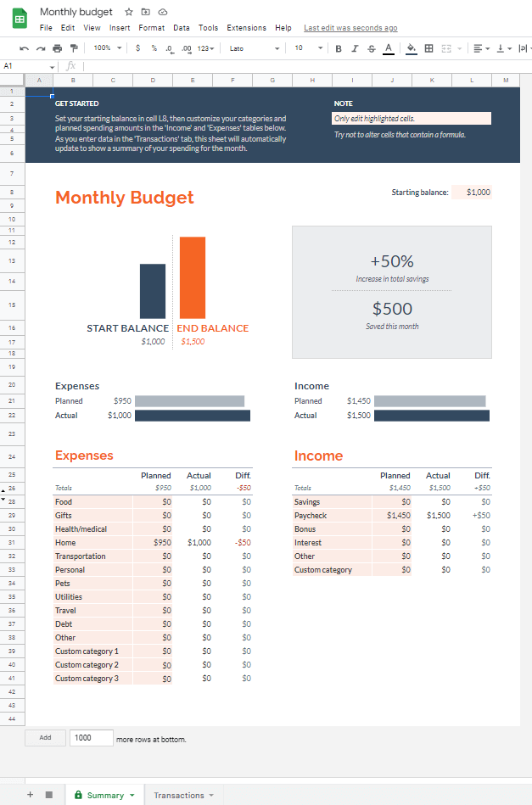Apply italic formatting

355,48
